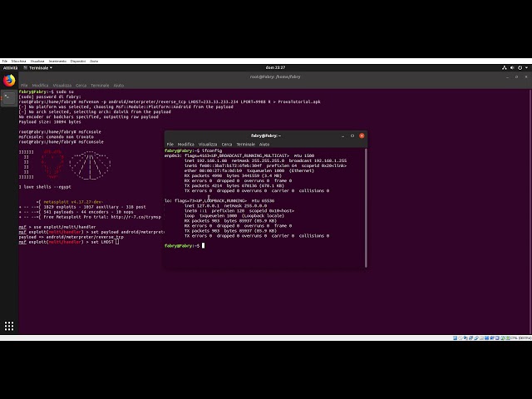
Task: Maximize the root@Fabry terminal window
Action: coord(516,77)
